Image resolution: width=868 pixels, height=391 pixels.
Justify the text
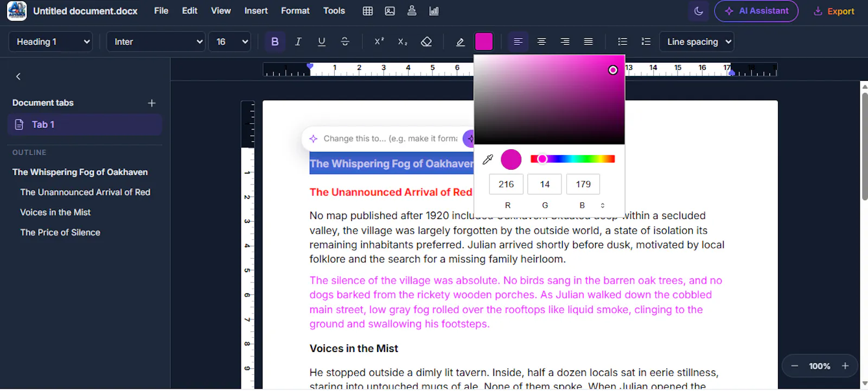pos(588,42)
